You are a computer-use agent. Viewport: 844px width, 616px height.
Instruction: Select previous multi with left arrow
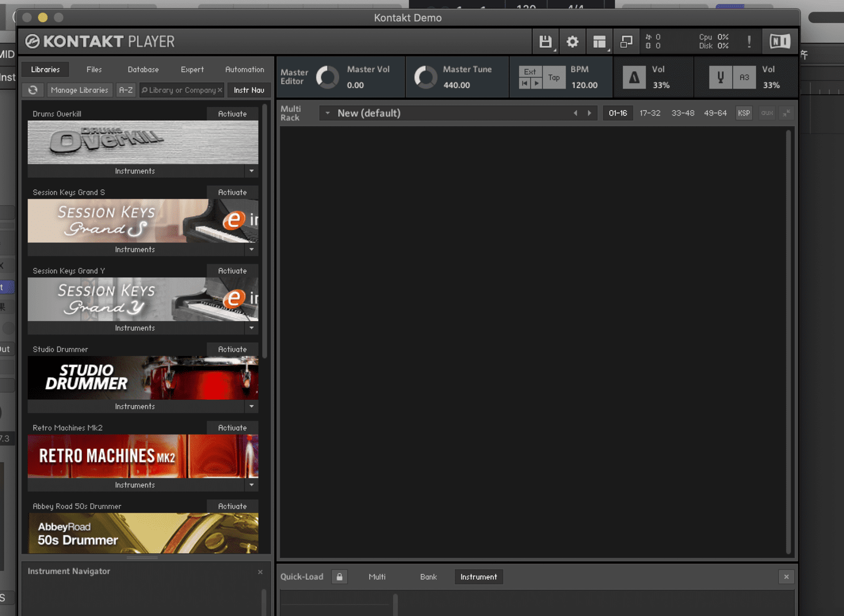pos(575,113)
